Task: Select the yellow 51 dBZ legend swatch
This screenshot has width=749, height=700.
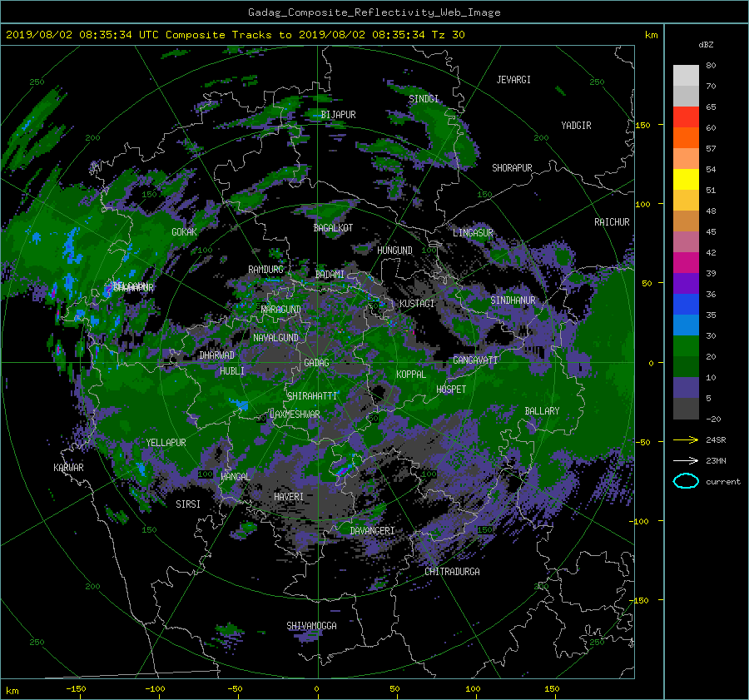Action: 686,180
